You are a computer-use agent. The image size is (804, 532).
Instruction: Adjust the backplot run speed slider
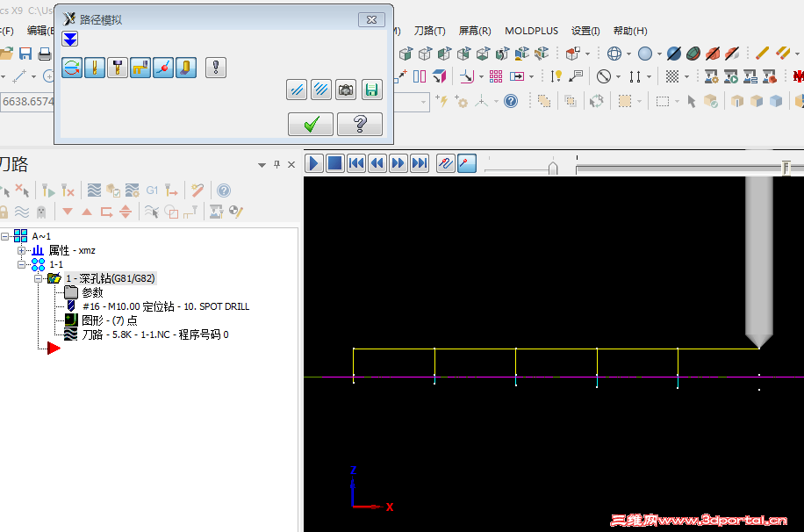(553, 169)
